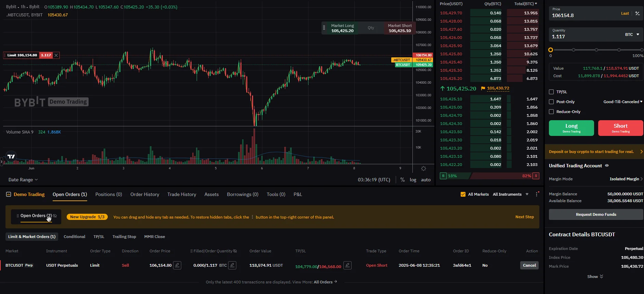Click the Demo Trading chart icon in the tab bar
The height and width of the screenshot is (294, 644).
click(9, 194)
